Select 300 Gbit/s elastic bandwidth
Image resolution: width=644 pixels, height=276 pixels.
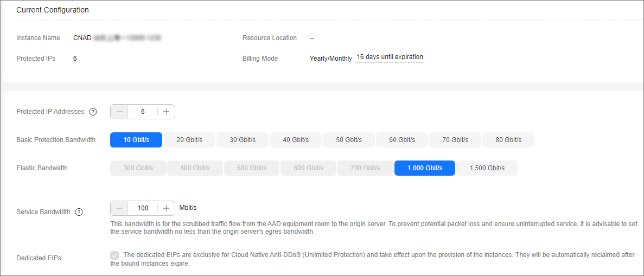(138, 168)
